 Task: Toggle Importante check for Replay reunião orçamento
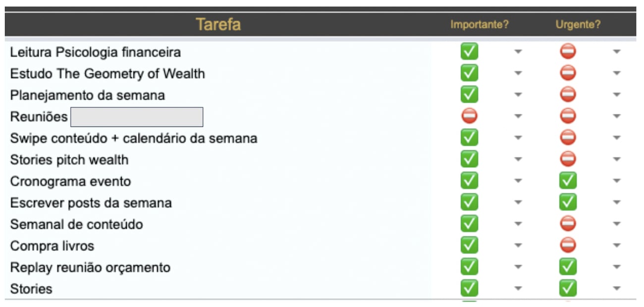469,267
